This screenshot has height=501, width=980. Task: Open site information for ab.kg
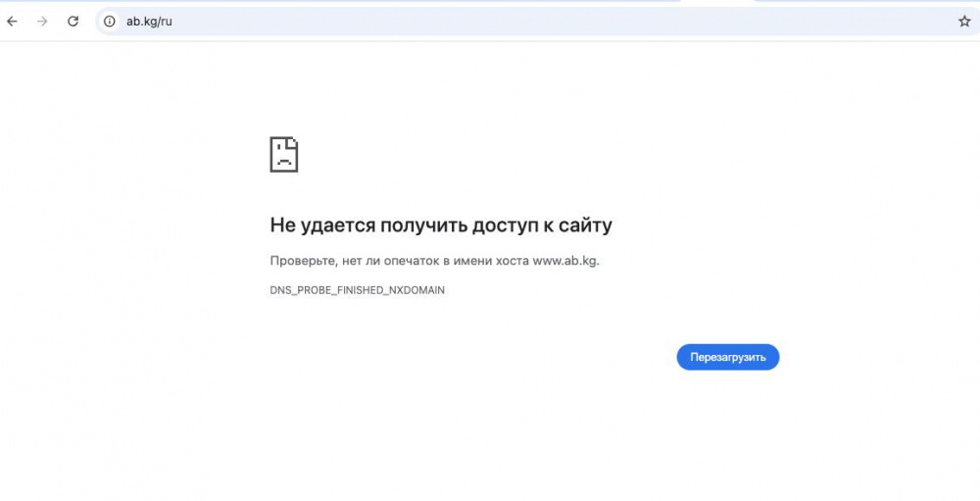point(110,22)
